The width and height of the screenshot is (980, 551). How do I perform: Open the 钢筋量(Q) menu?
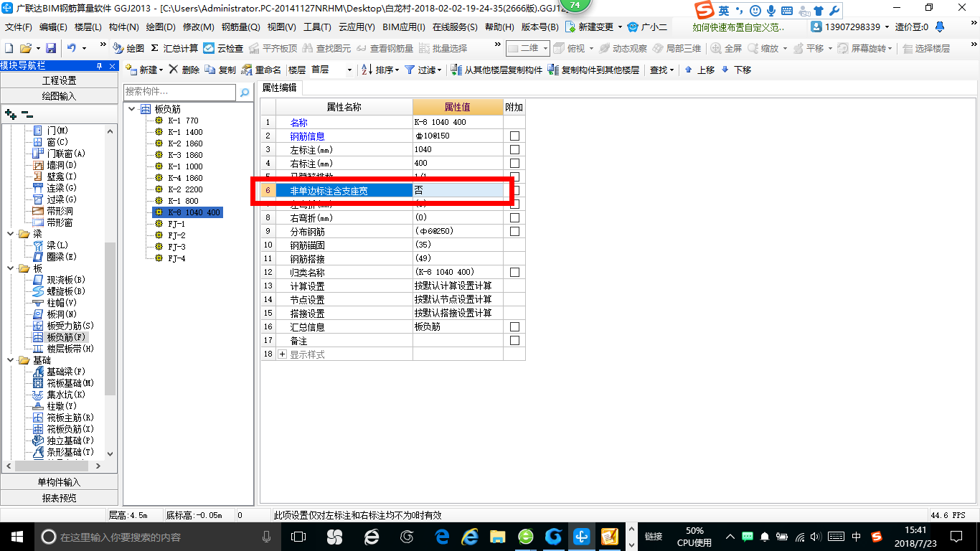(240, 27)
